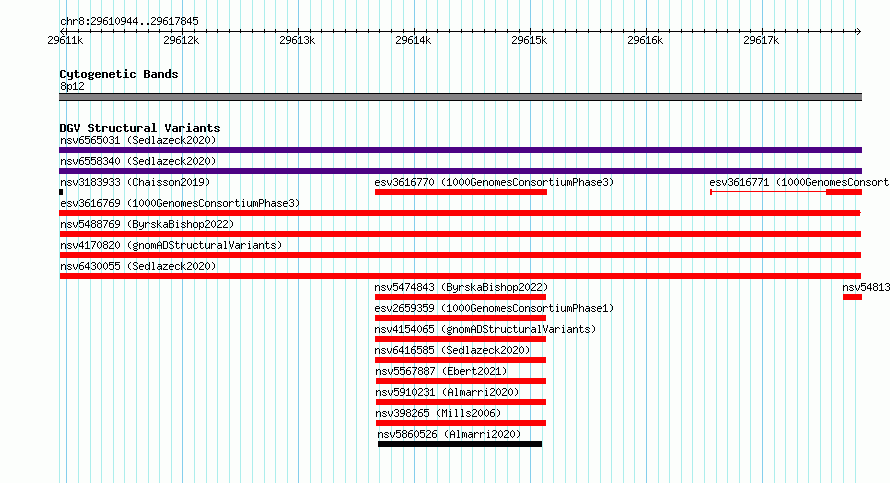Select the red bar under nsv4154065
Image resolution: width=890 pixels, height=483 pixels.
(x=460, y=339)
